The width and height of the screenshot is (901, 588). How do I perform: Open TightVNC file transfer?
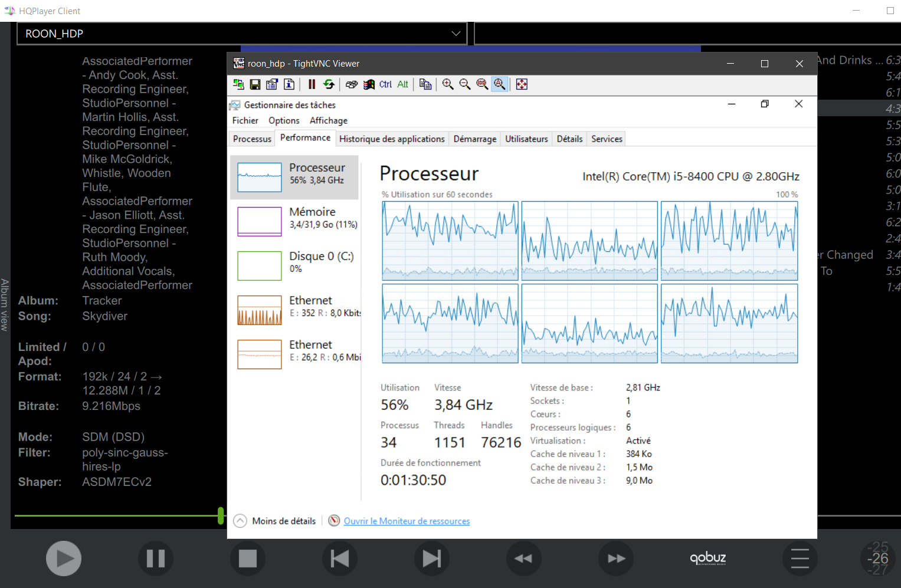[425, 84]
